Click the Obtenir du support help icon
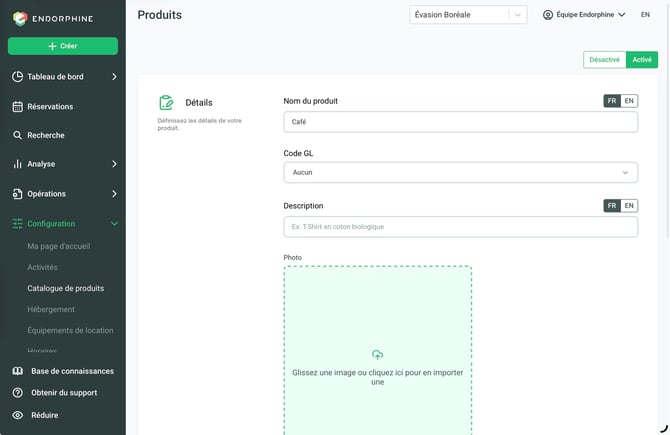This screenshot has height=435, width=670. click(x=18, y=393)
